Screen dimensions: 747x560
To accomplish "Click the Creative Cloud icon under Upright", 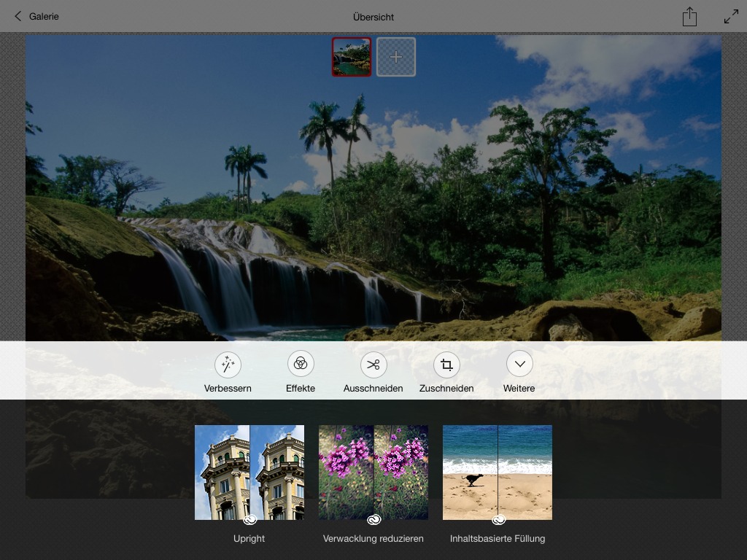I will click(249, 520).
